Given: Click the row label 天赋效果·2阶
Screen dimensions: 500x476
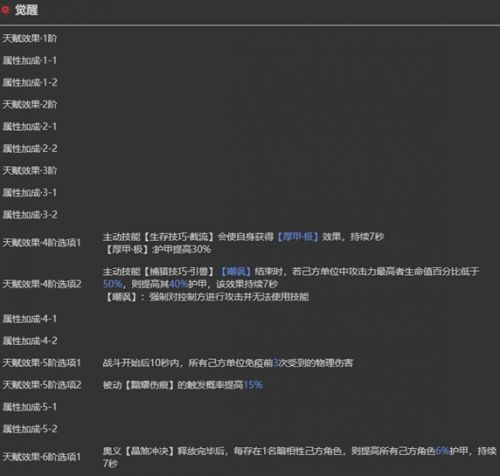Looking at the screenshot, I should 30,104.
